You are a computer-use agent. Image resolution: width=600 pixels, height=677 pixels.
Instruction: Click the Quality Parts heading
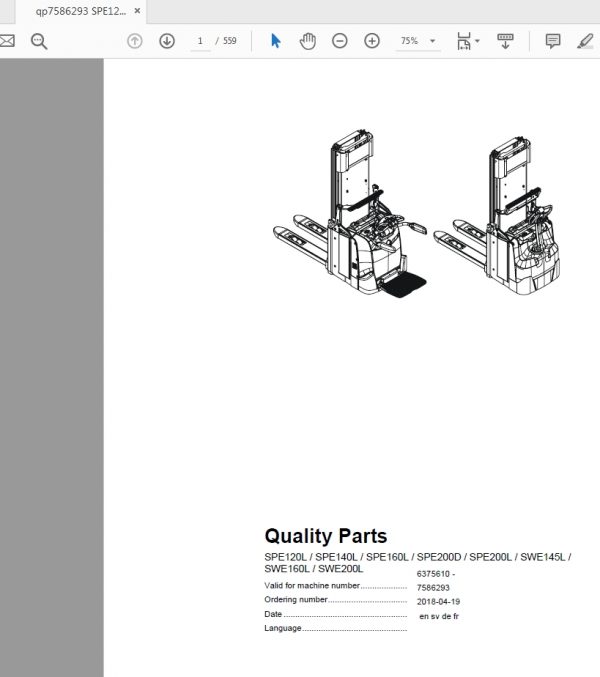pos(325,536)
